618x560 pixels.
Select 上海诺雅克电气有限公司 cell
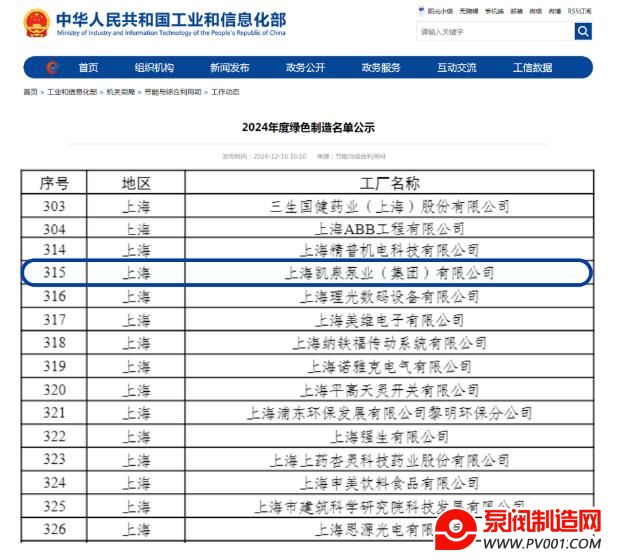389,367
